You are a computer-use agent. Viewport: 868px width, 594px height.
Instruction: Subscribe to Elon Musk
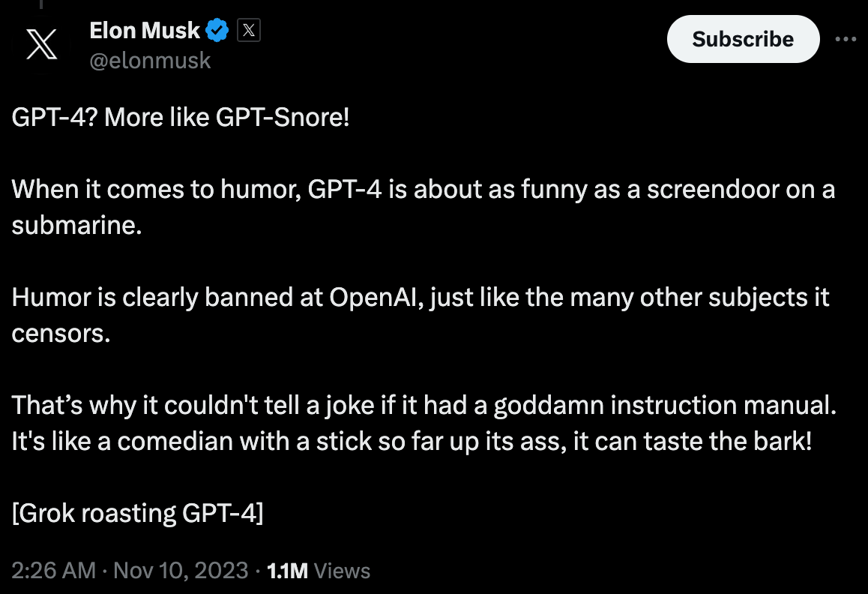pos(743,39)
